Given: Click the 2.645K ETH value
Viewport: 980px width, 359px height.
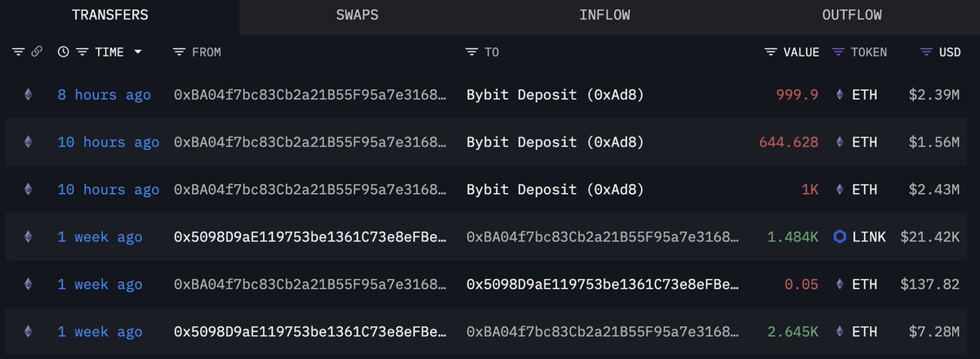Looking at the screenshot, I should point(793,332).
